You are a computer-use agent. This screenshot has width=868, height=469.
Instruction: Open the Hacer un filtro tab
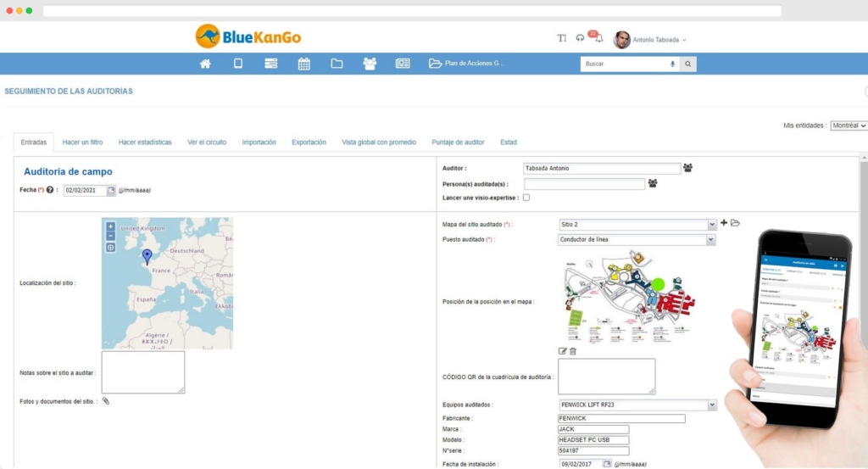82,142
